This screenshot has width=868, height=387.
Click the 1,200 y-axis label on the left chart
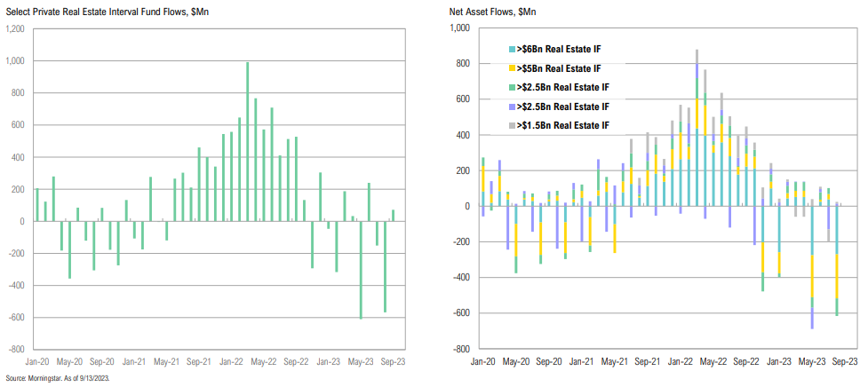[14, 29]
